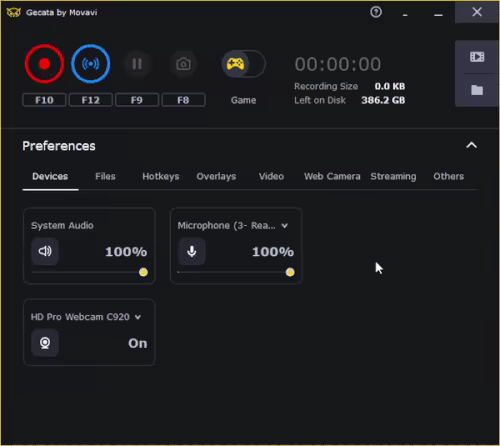Adjust the Microphone volume slider
The image size is (500, 446).
pyautogui.click(x=236, y=272)
